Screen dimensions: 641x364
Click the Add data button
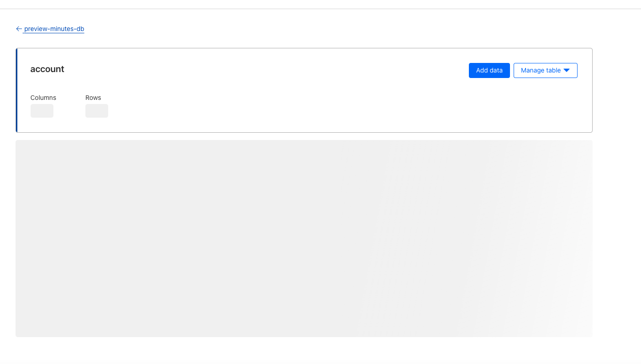(x=489, y=70)
